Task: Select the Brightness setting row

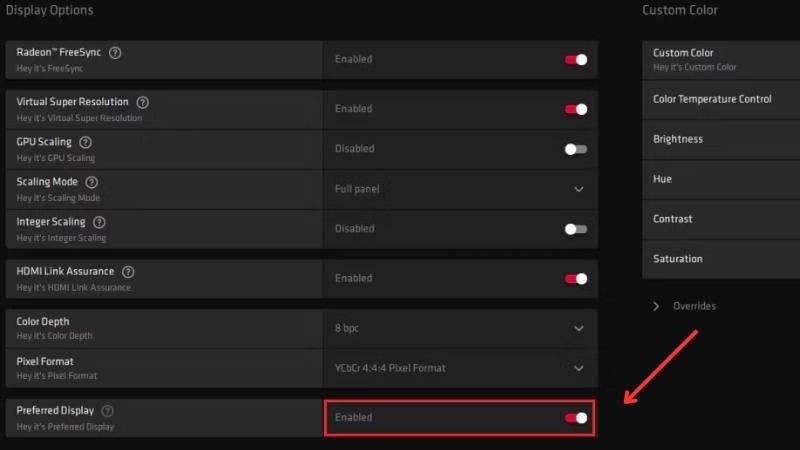Action: (x=721, y=139)
